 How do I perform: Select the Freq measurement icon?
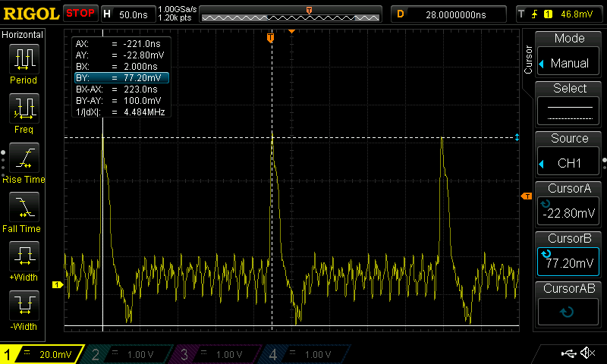click(x=23, y=112)
